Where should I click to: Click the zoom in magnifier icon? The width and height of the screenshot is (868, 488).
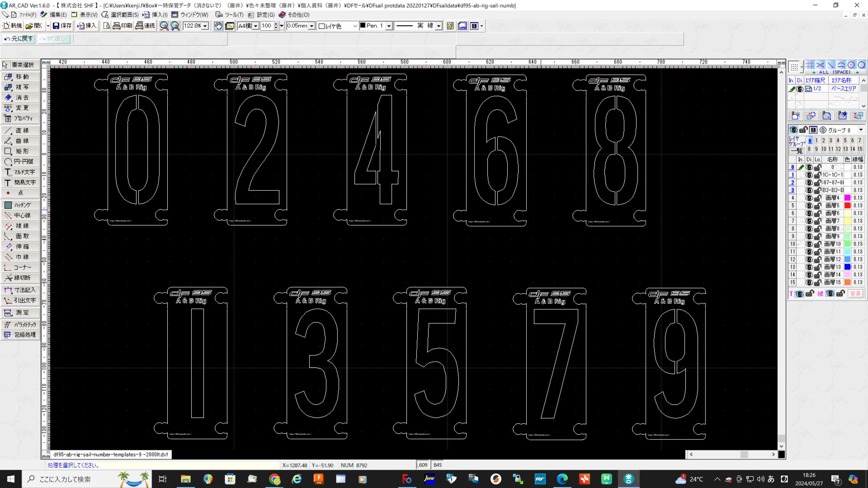pyautogui.click(x=175, y=26)
